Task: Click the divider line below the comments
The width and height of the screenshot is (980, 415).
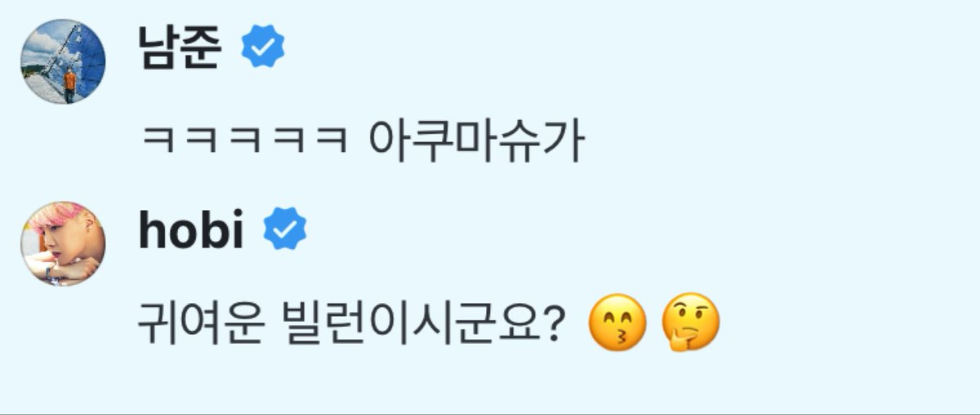Action: tap(490, 413)
